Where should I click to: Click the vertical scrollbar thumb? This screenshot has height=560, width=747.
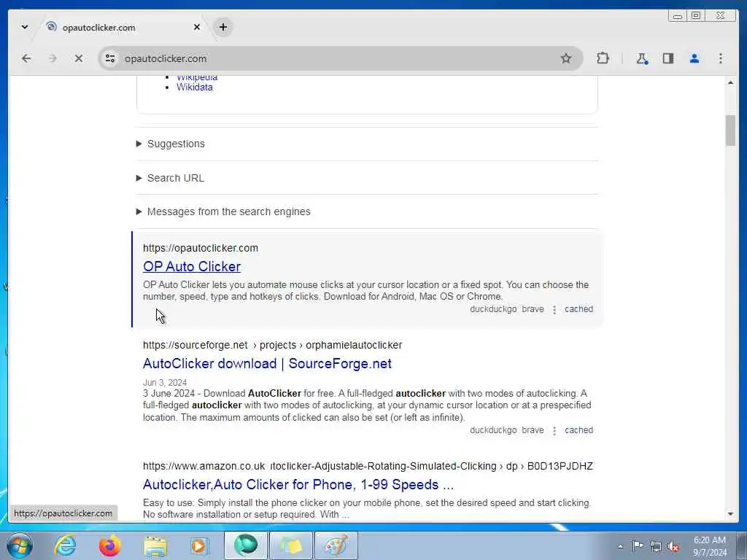point(730,131)
